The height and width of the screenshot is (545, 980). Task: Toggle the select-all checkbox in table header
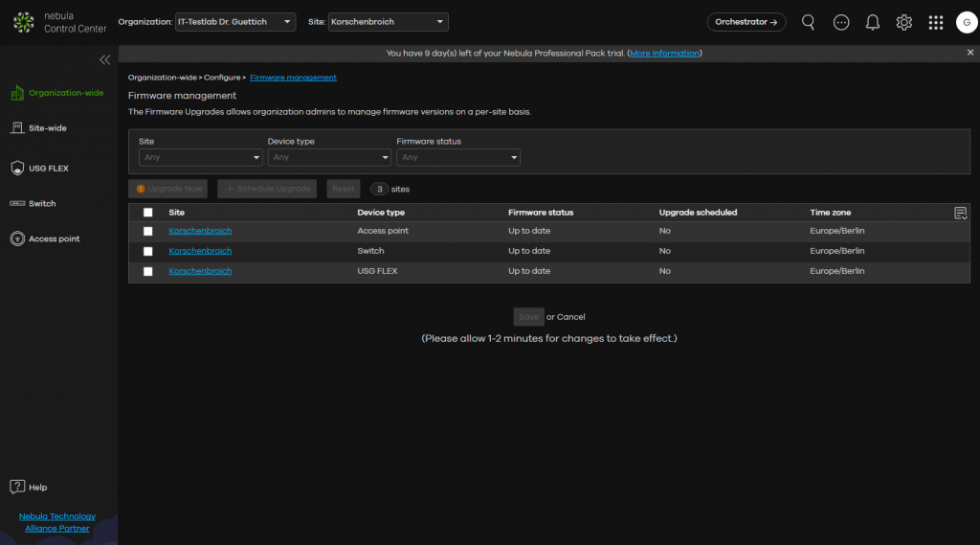[x=147, y=213]
